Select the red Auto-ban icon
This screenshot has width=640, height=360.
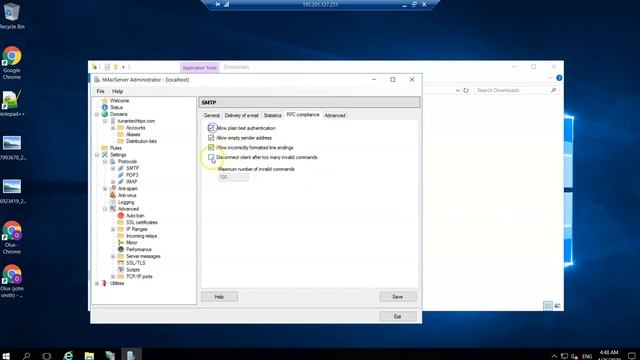[x=121, y=216]
